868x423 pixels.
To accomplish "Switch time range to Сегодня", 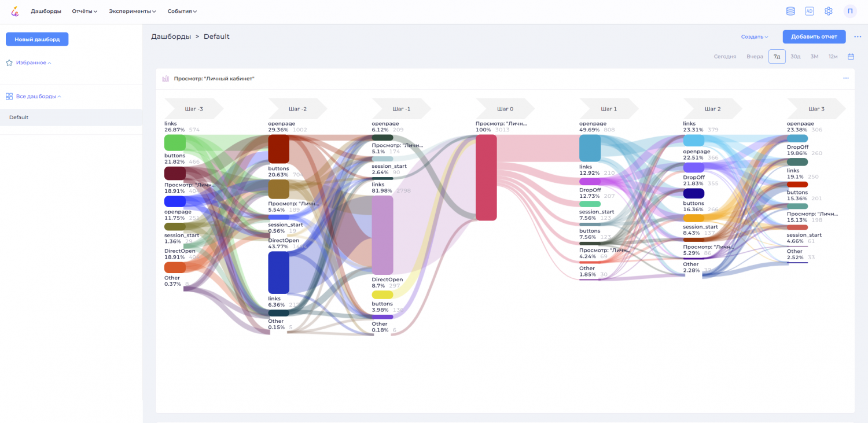I will (x=724, y=57).
